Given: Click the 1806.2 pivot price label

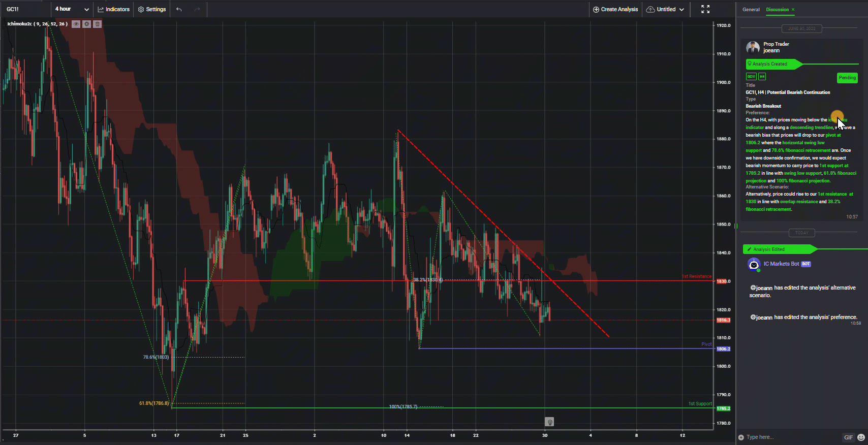Looking at the screenshot, I should (723, 349).
